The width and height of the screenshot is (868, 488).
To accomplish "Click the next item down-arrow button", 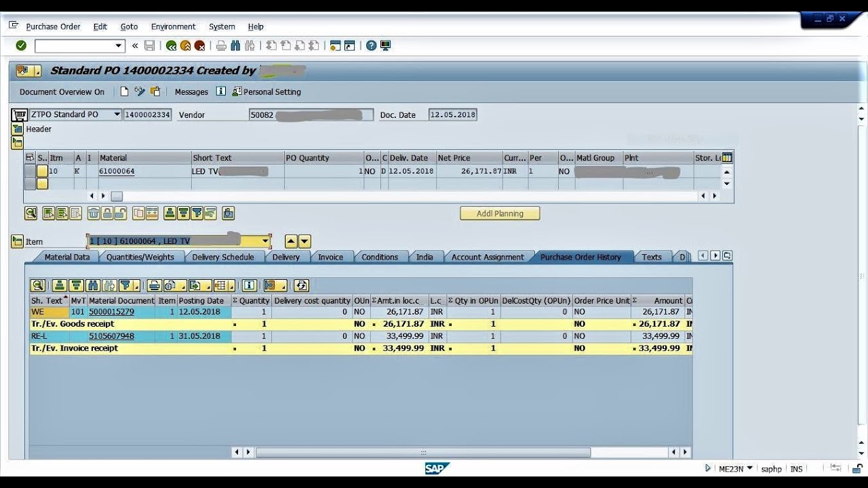I will pos(304,241).
